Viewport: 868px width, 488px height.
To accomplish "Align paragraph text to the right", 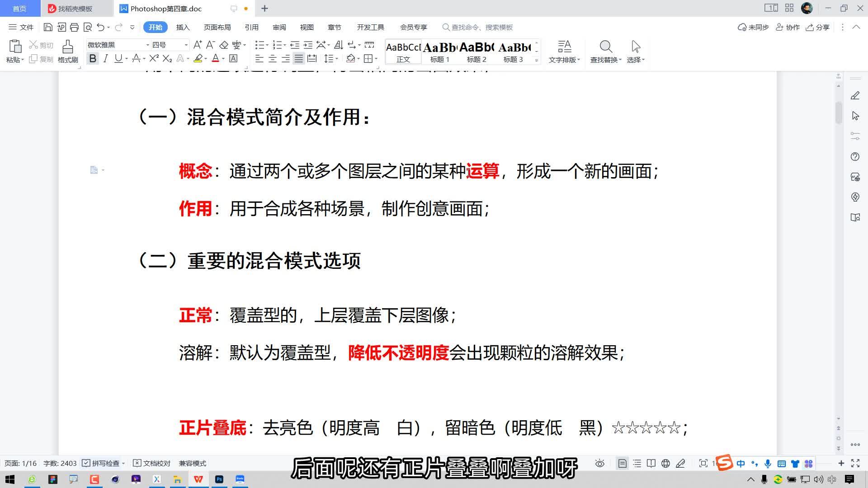I will 286,58.
